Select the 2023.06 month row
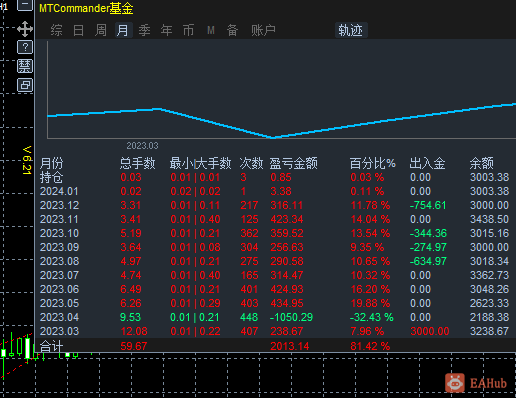The width and height of the screenshot is (516, 398). tap(59, 289)
